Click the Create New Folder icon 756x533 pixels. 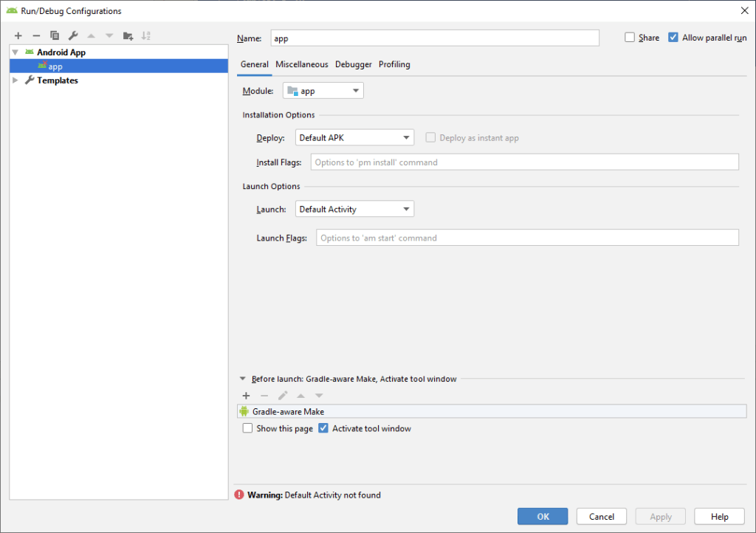click(128, 35)
